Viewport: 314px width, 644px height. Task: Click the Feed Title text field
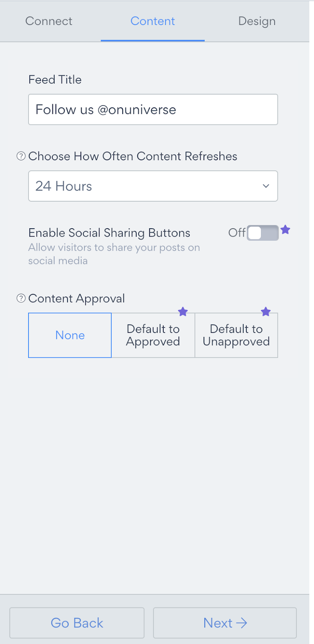point(153,109)
